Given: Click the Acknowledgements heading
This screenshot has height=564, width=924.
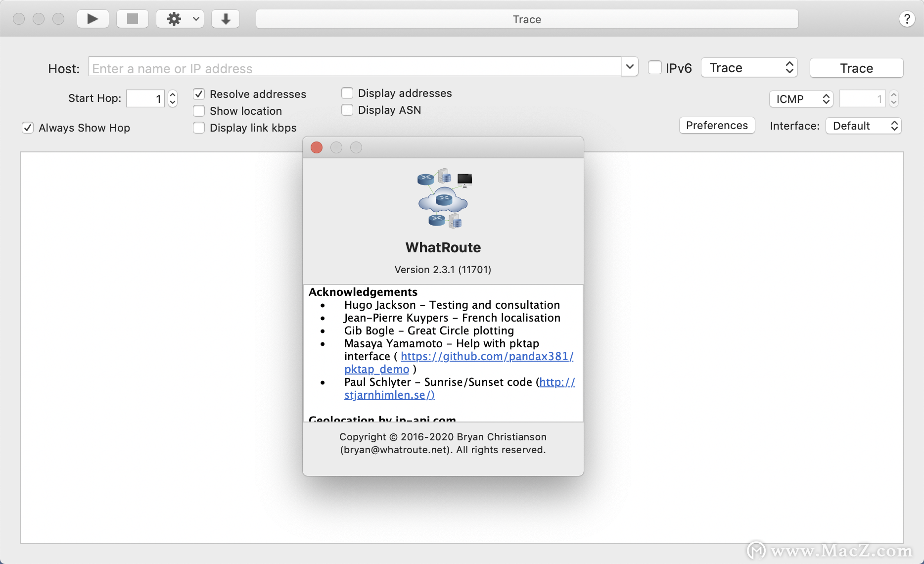Looking at the screenshot, I should [363, 292].
